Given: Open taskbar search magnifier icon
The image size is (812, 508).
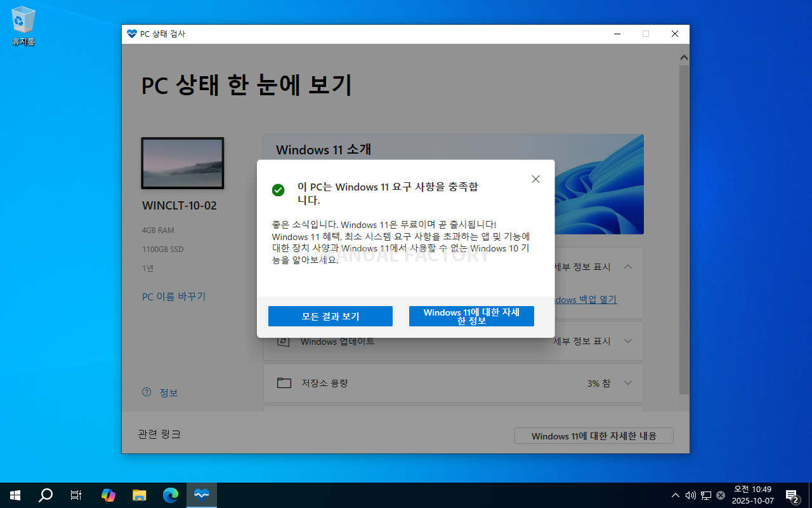Looking at the screenshot, I should coord(46,495).
